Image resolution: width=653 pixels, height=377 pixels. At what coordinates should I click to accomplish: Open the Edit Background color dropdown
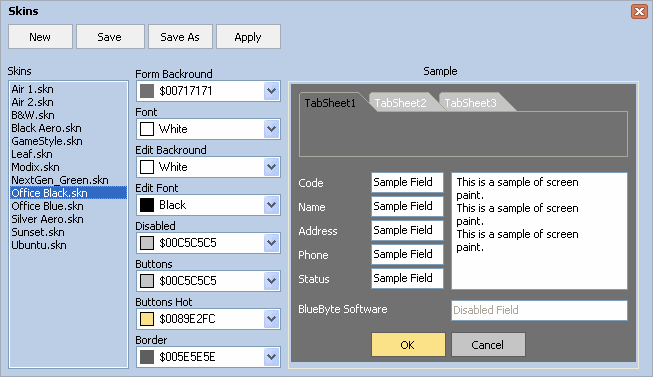[272, 167]
